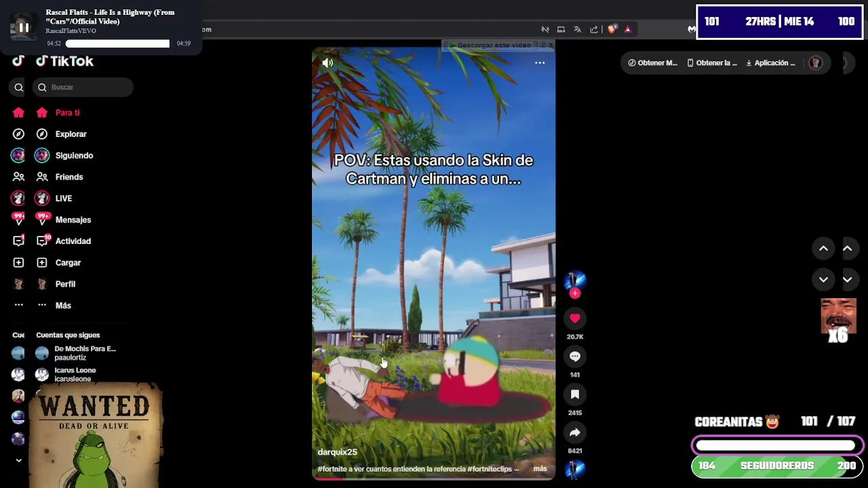The width and height of the screenshot is (868, 488).
Task: Click the crossed-out icon left of cast icon
Action: [545, 29]
